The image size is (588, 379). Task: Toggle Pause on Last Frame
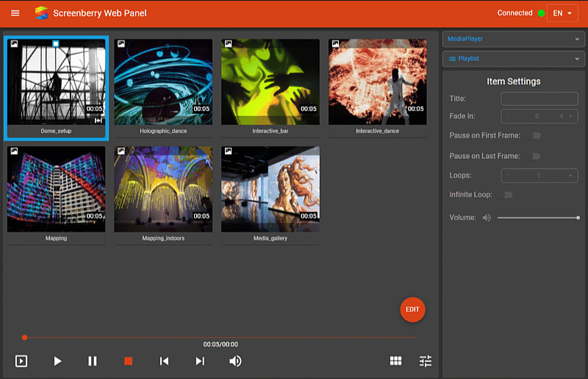[533, 156]
